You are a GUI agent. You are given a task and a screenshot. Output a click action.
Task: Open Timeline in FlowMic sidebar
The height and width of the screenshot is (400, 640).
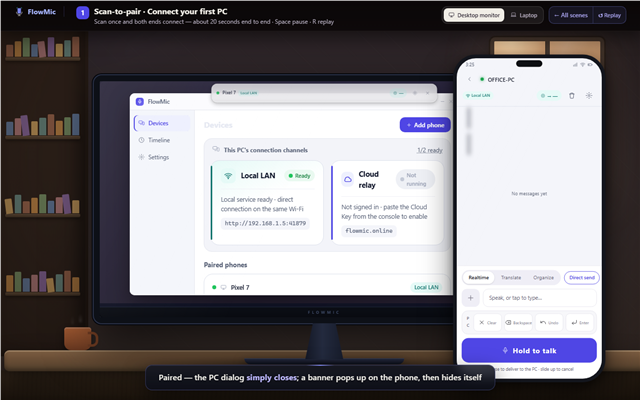click(162, 140)
